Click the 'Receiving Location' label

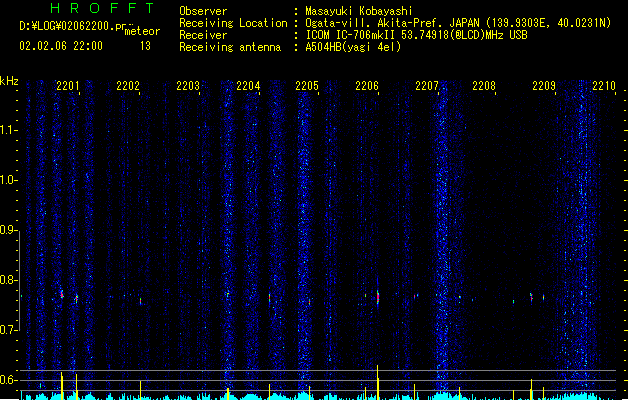(x=233, y=23)
